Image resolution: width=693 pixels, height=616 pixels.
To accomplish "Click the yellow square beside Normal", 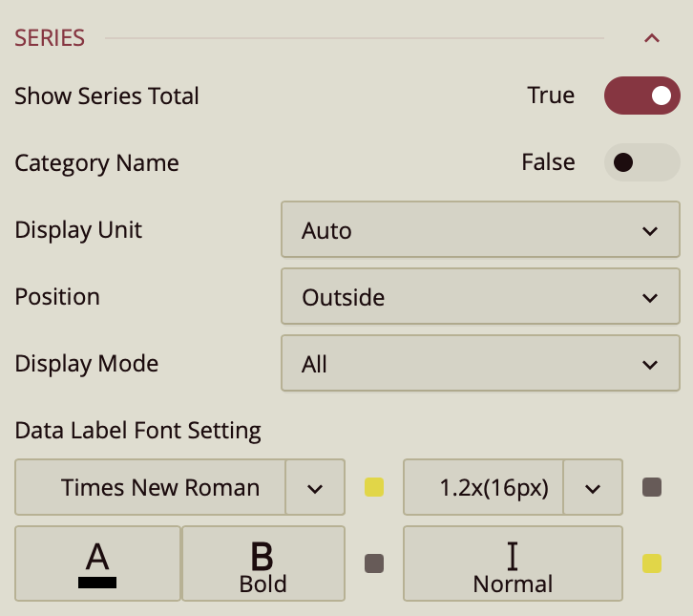I will click(652, 563).
